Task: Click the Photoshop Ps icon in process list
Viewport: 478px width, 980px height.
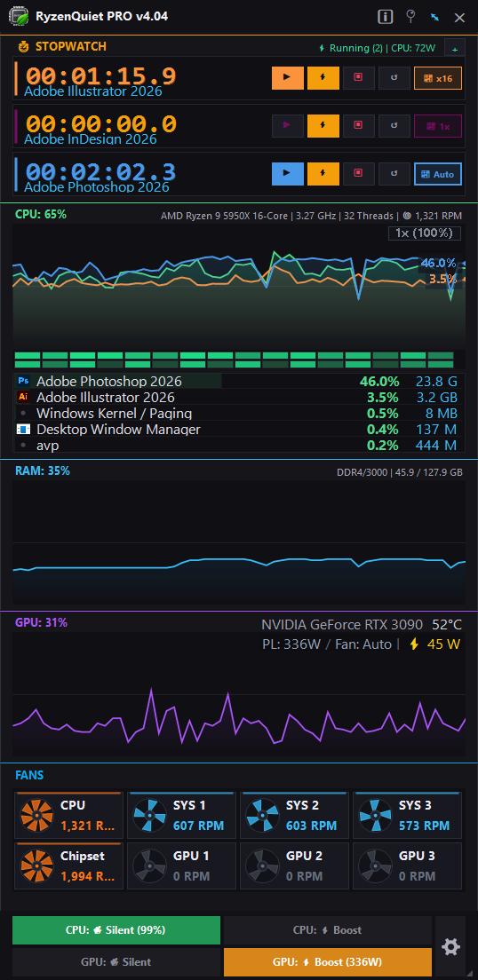Action: click(24, 381)
